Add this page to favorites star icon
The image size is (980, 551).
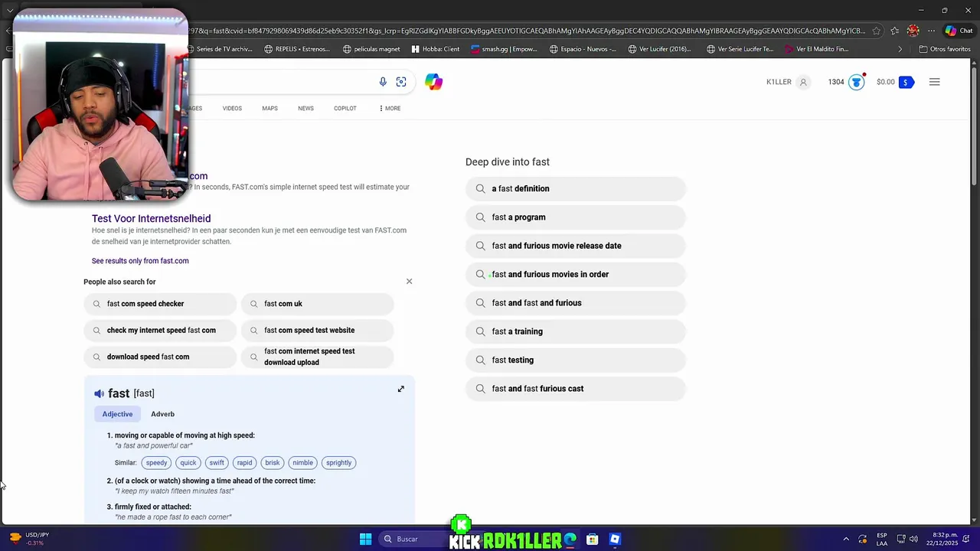tap(876, 31)
